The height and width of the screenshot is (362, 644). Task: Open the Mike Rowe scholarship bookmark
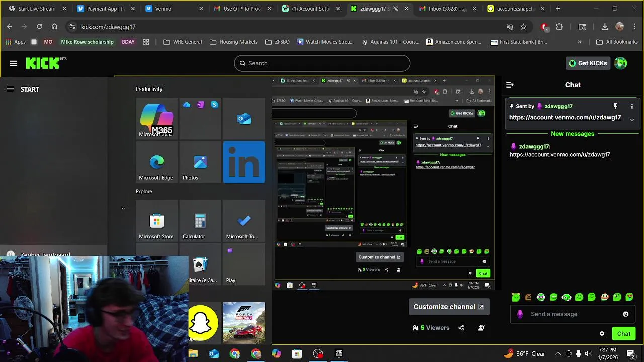click(x=87, y=42)
